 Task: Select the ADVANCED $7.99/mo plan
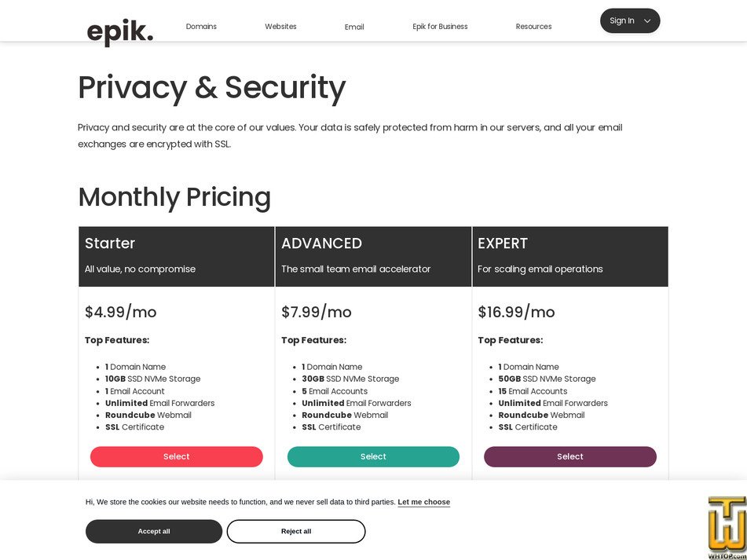click(373, 456)
